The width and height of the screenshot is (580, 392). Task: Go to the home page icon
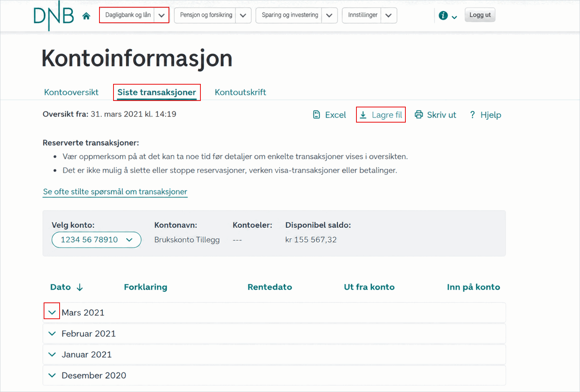(87, 16)
